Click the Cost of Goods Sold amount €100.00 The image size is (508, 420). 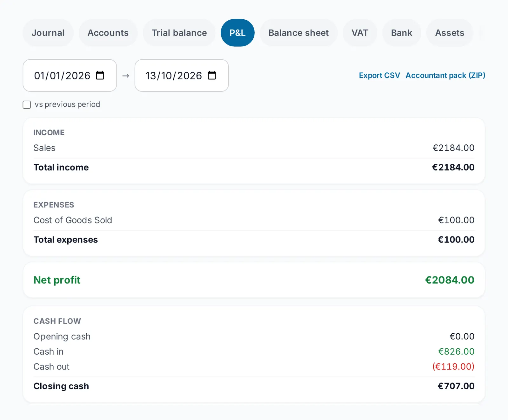[456, 220]
